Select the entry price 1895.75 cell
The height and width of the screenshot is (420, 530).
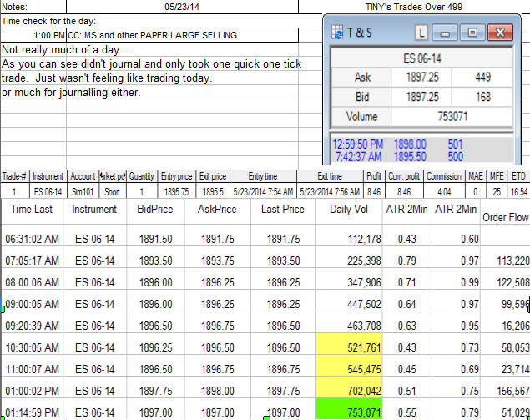pos(176,192)
